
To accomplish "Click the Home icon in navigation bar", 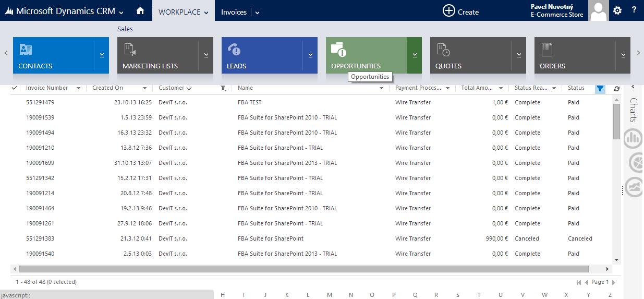I will tap(140, 10).
